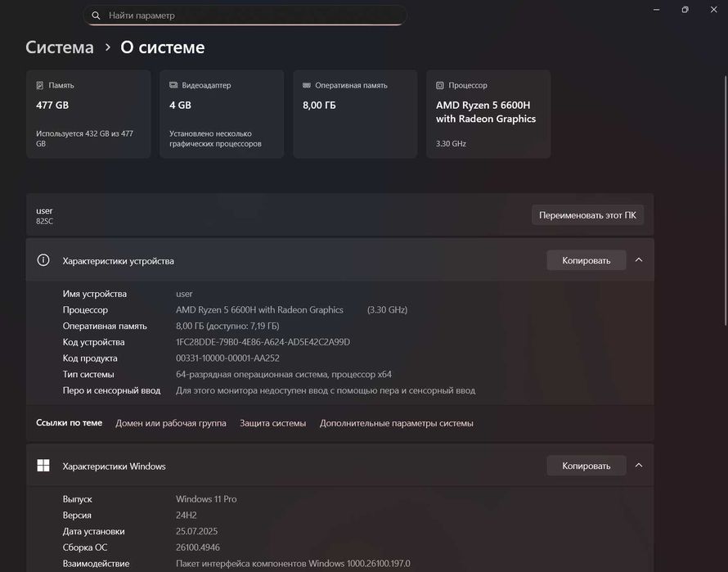Copy device specifications with Копировать

(586, 260)
